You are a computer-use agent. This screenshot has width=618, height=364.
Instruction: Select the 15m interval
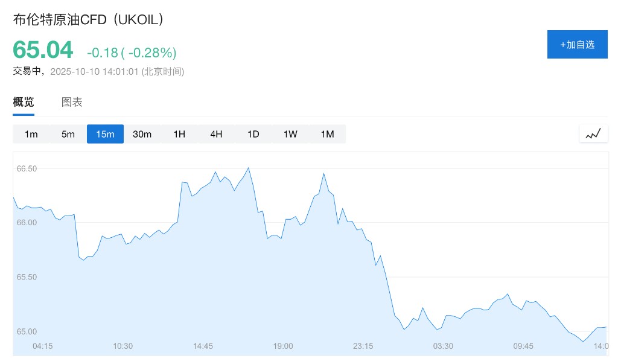pyautogui.click(x=105, y=134)
